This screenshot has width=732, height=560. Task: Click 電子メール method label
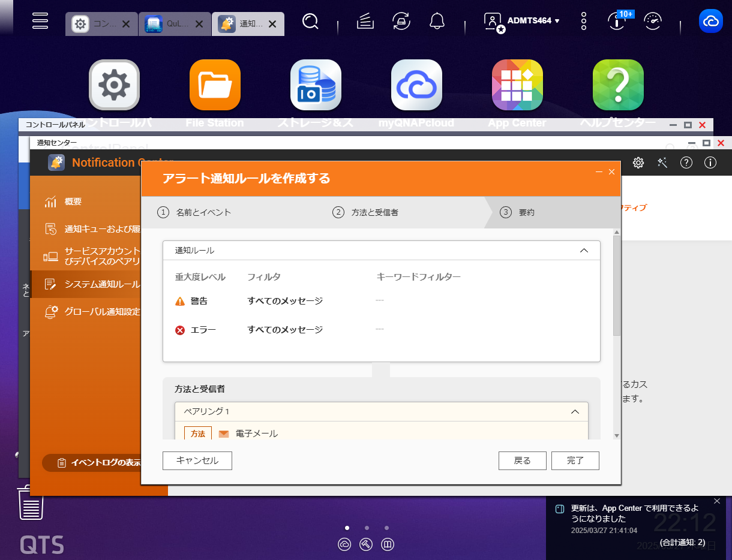[x=257, y=433]
